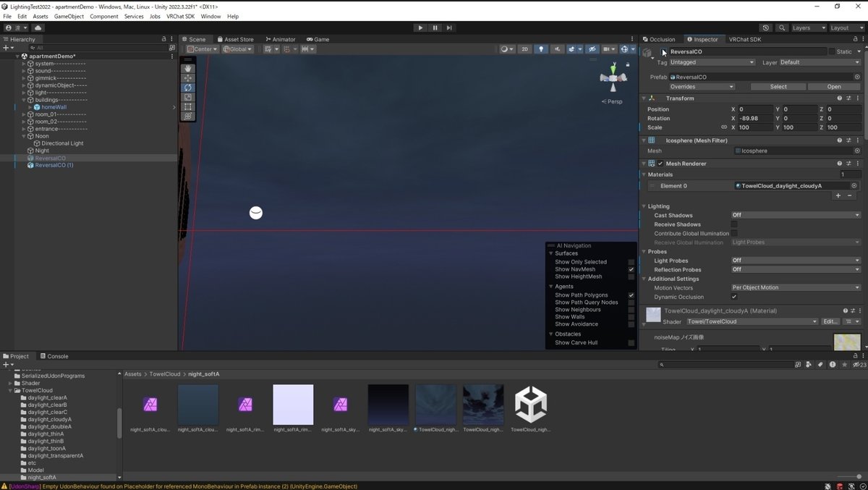Toggle 2D scene view mode

pyautogui.click(x=525, y=49)
